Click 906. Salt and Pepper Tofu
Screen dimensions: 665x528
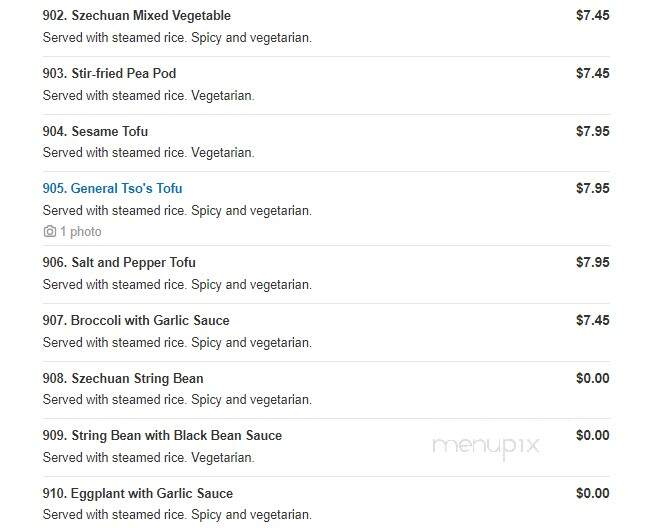(x=119, y=263)
